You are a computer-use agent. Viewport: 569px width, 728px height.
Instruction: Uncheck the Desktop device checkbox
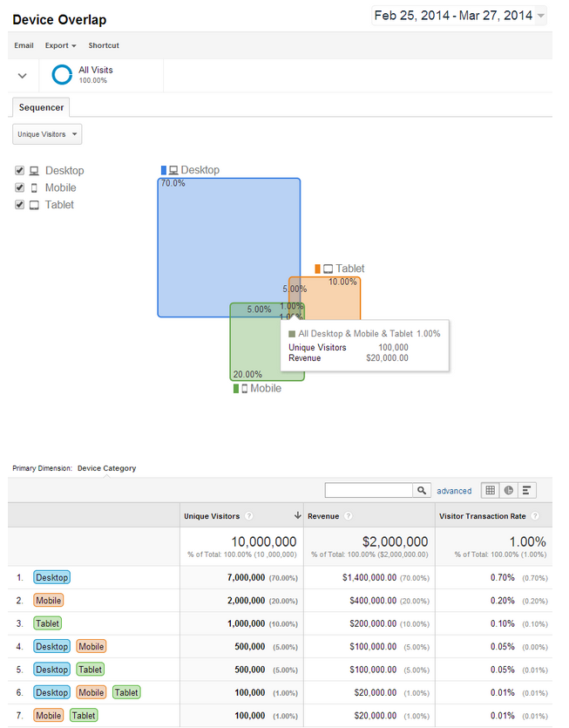(20, 171)
